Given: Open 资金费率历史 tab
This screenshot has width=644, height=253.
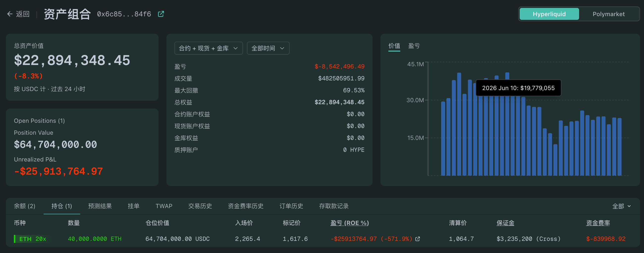Looking at the screenshot, I should coord(246,206).
